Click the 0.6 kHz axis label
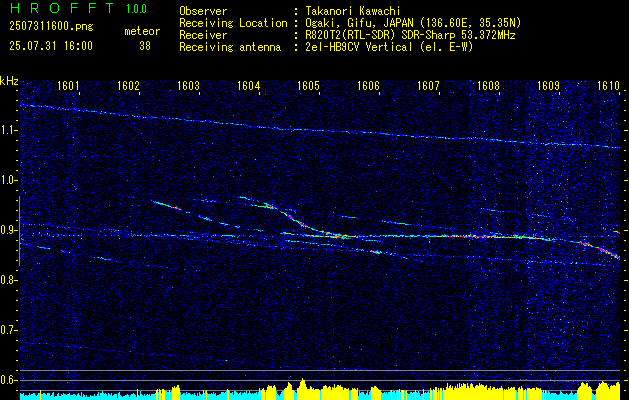The height and width of the screenshot is (400, 629). point(7,380)
